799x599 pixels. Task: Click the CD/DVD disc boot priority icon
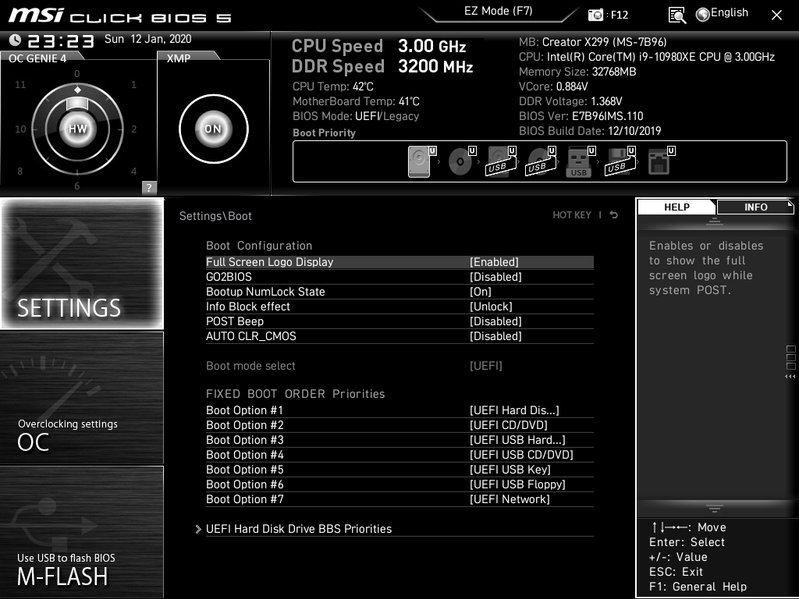tap(462, 161)
